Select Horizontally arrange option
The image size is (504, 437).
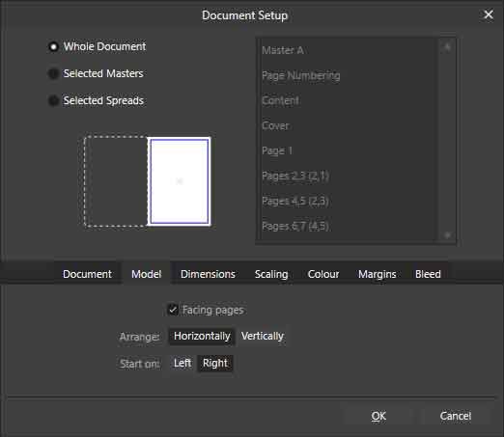coord(202,336)
